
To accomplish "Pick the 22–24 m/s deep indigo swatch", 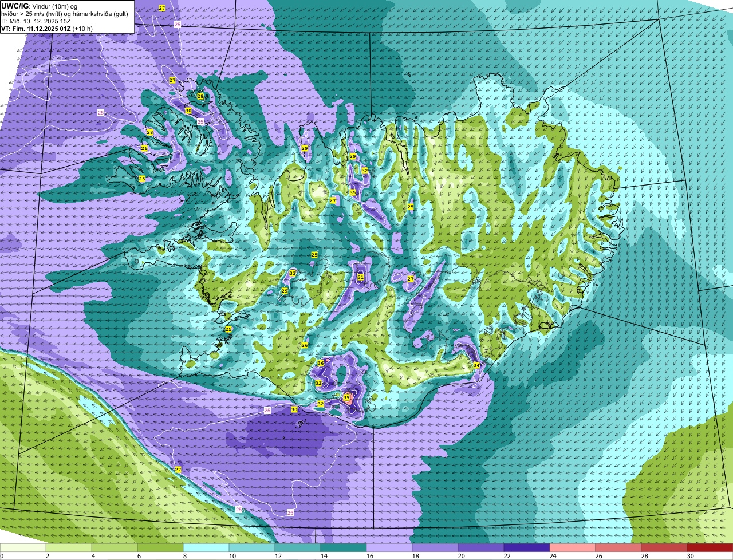I will coord(527,547).
